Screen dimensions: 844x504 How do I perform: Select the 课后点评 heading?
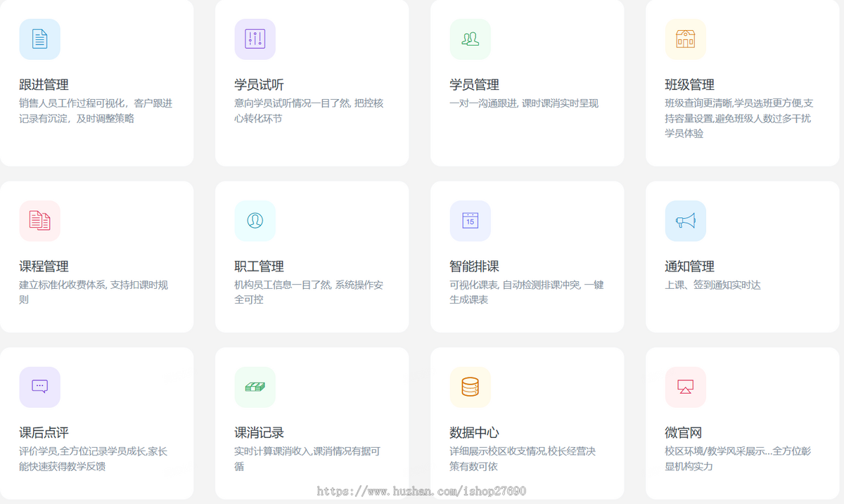pyautogui.click(x=44, y=432)
